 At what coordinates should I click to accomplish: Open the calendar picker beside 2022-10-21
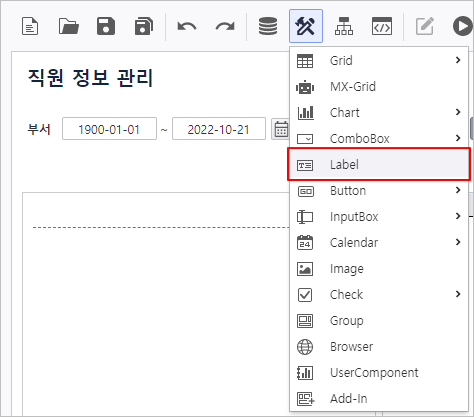[281, 129]
